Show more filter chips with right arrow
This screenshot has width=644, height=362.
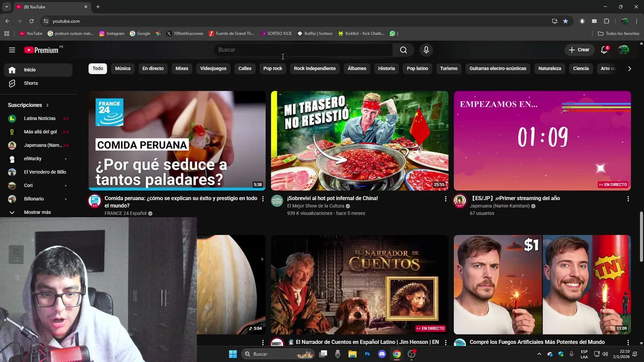pos(629,68)
